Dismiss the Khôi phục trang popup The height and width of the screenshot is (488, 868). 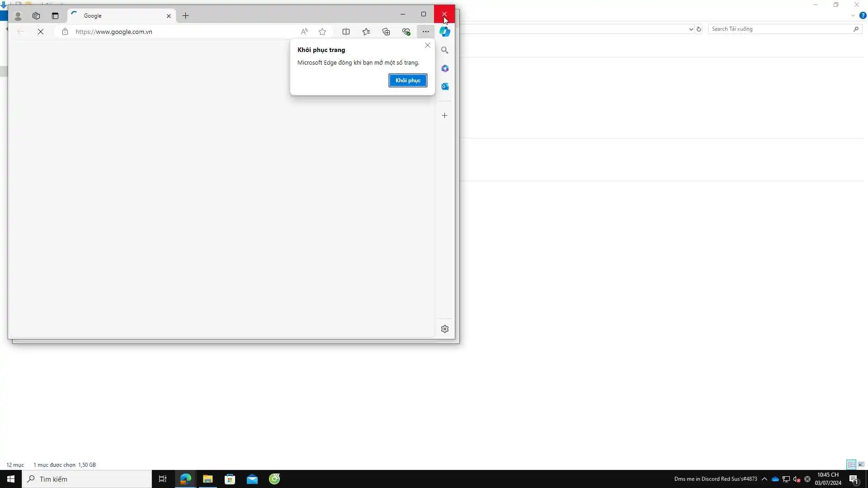(428, 45)
